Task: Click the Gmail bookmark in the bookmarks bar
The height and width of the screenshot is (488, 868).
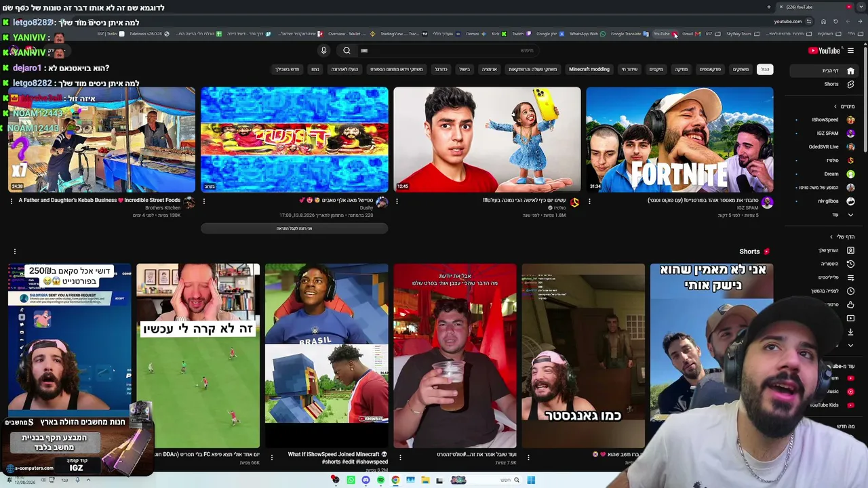Action: point(690,34)
